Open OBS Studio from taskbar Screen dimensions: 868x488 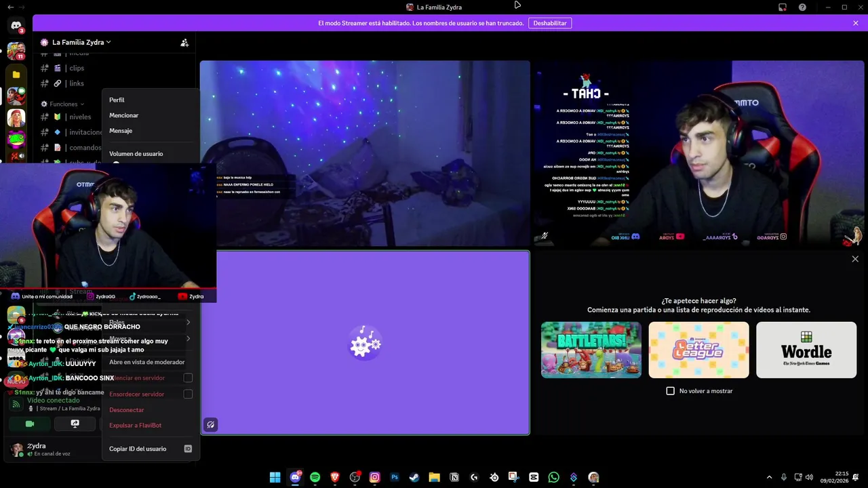[x=355, y=477]
